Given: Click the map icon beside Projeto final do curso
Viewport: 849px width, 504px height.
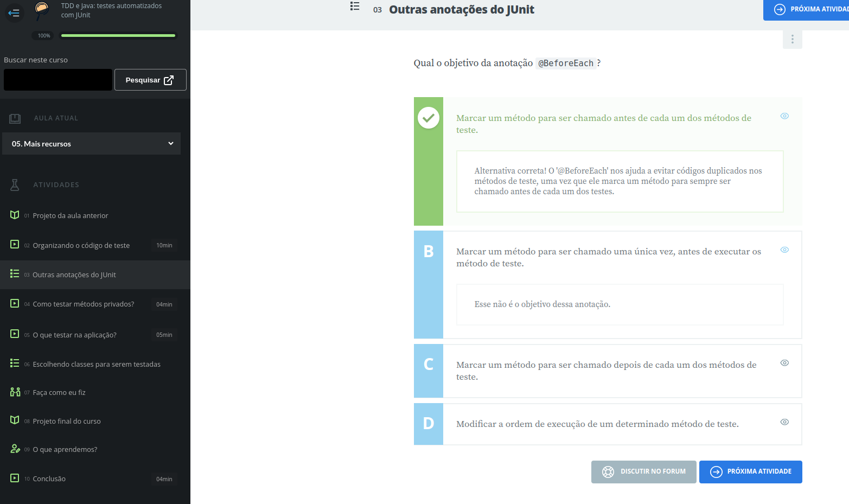Looking at the screenshot, I should click(15, 420).
